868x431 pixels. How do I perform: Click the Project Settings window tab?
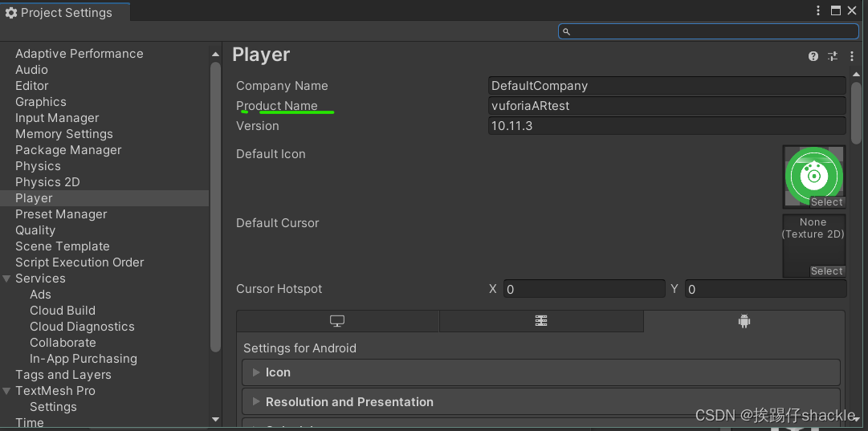coord(65,13)
